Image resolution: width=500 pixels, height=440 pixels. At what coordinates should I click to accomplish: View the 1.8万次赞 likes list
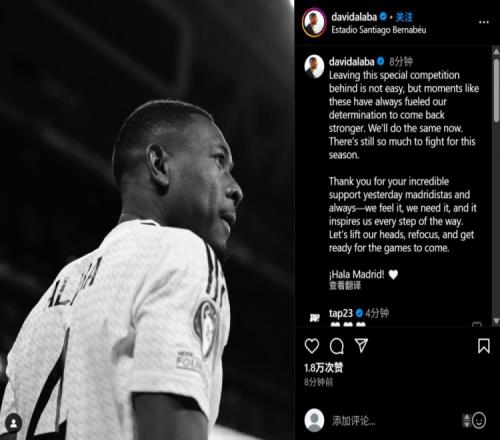coord(323,368)
